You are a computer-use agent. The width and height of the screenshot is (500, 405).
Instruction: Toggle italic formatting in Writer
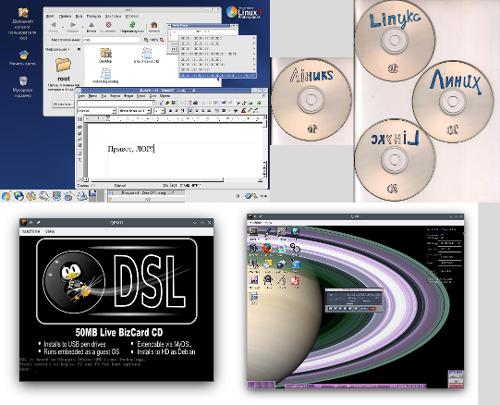(176, 110)
